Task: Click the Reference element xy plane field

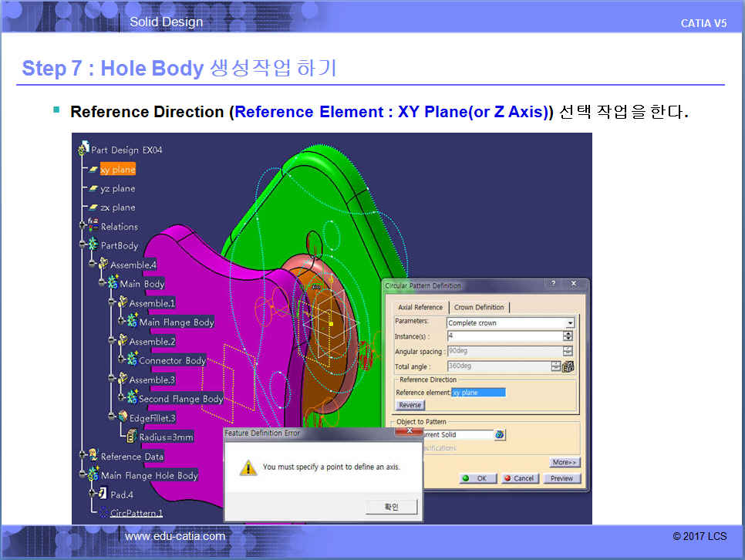Action: (478, 393)
